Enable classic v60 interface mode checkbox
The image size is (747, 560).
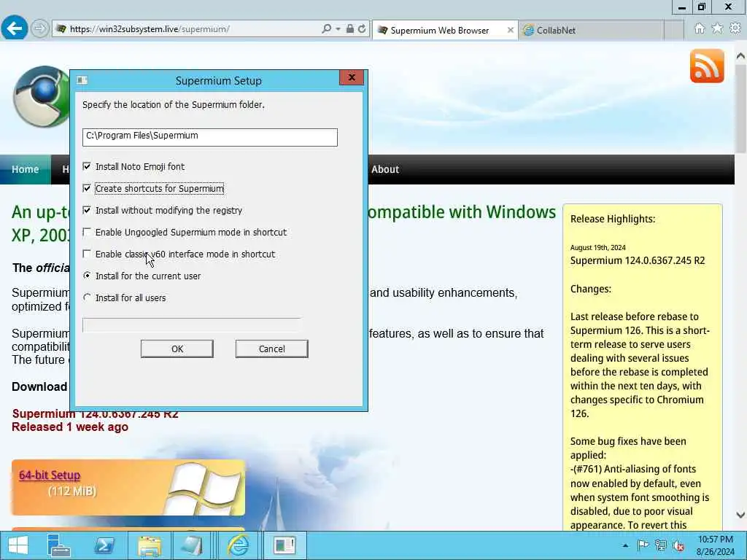(87, 254)
